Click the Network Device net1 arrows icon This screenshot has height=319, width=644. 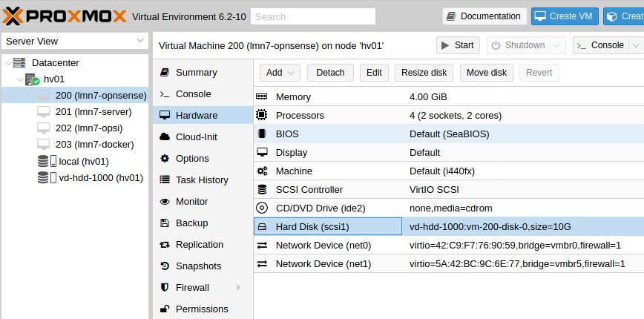coord(262,263)
